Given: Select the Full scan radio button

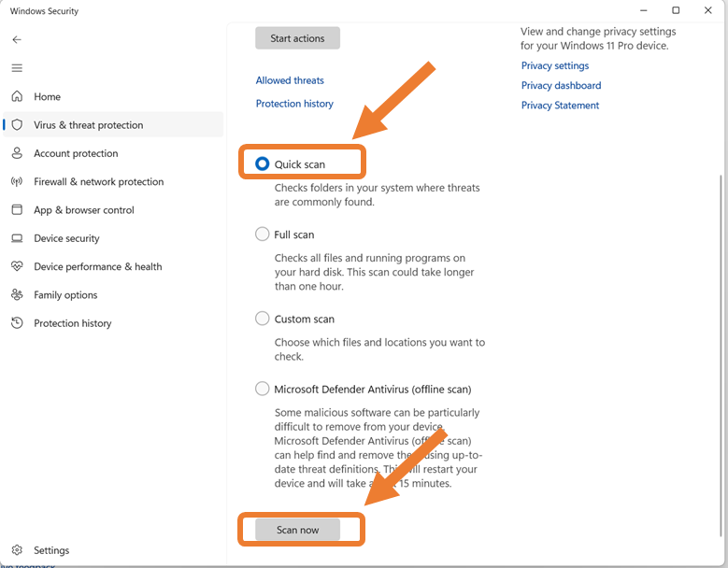Looking at the screenshot, I should [x=263, y=234].
